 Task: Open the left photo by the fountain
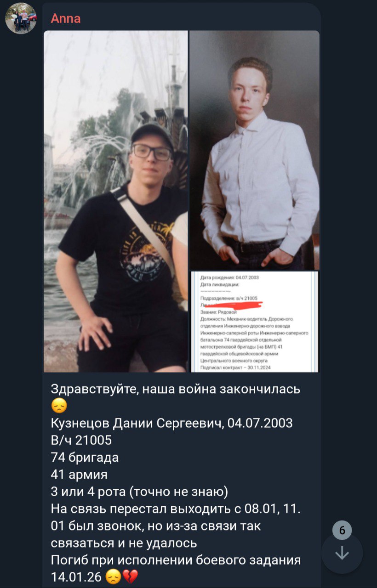click(115, 201)
